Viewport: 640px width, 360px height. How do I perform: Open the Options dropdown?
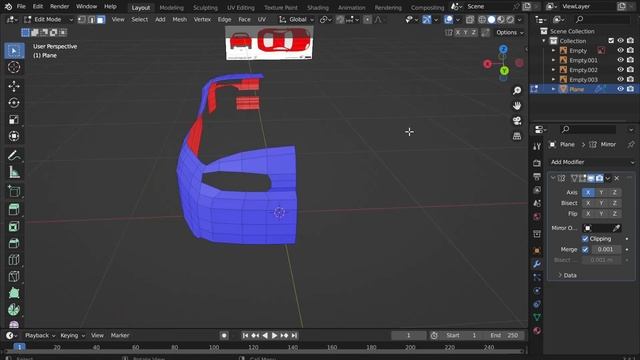click(509, 32)
